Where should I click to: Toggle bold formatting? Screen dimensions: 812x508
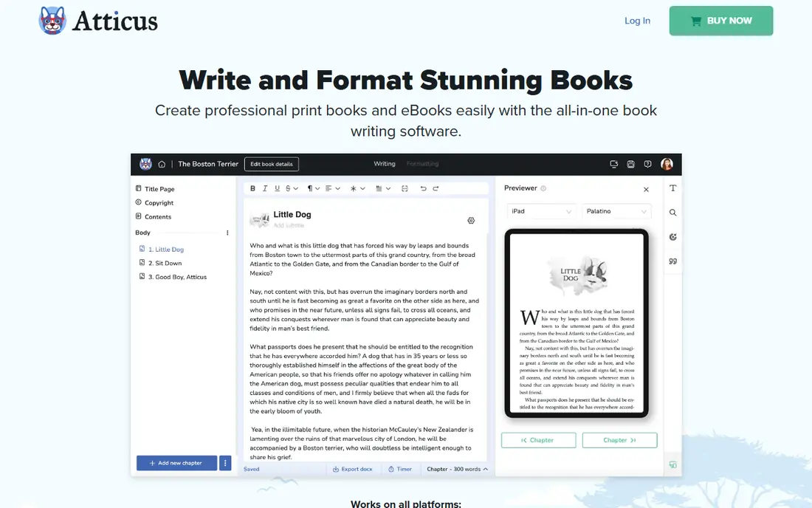pos(252,188)
